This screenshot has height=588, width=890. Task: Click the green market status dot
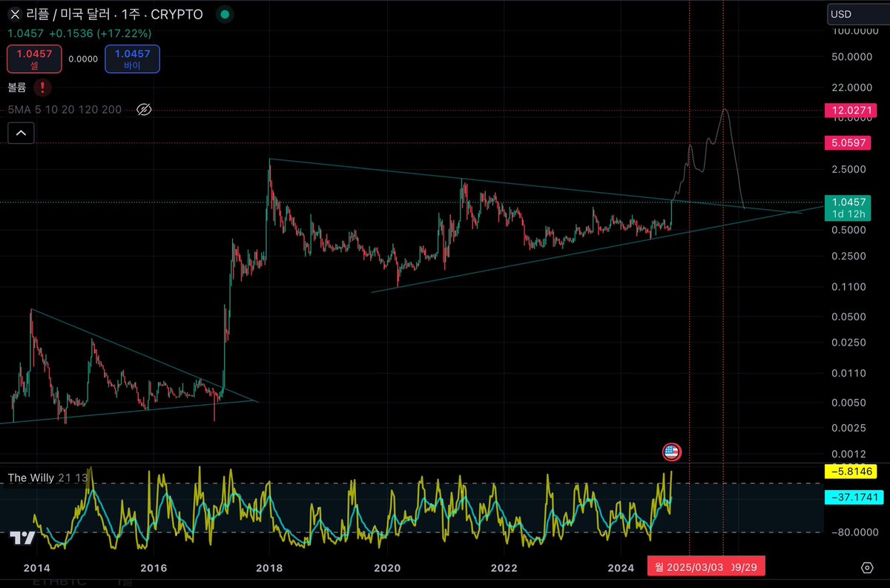tap(223, 14)
